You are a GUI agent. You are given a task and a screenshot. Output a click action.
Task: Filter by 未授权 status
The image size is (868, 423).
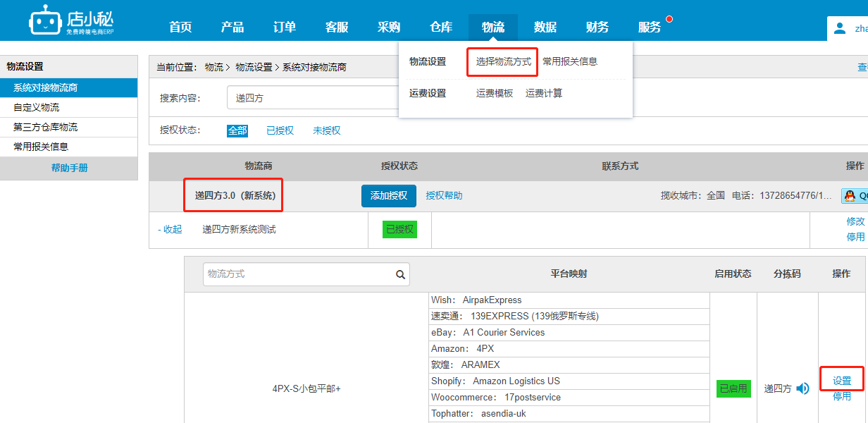coord(327,130)
